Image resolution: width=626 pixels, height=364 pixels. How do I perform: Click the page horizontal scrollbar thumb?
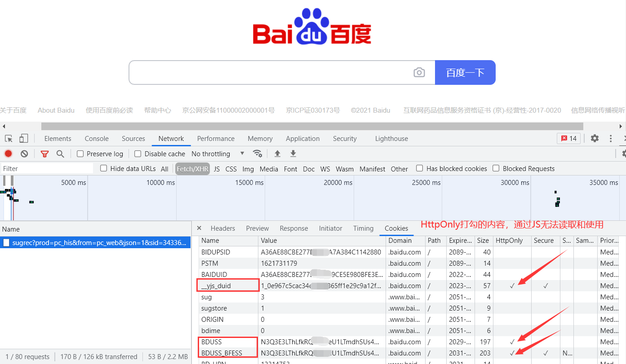tap(312, 126)
